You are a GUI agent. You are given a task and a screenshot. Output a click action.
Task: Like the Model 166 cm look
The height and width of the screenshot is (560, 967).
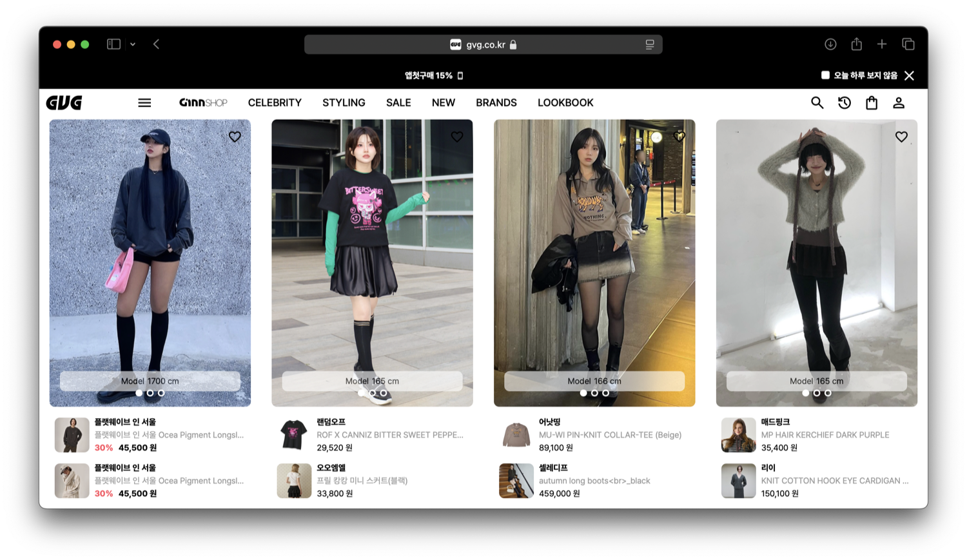(679, 137)
